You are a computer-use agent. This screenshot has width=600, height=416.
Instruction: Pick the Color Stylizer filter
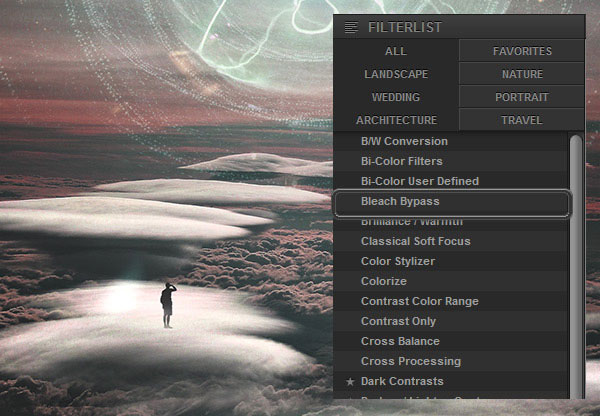[397, 261]
